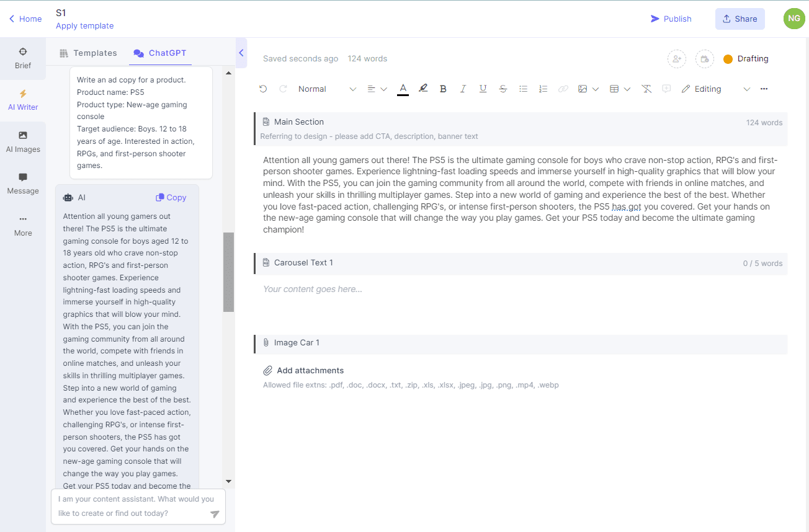
Task: Click the Carousel Text 1 document icon
Action: point(266,263)
